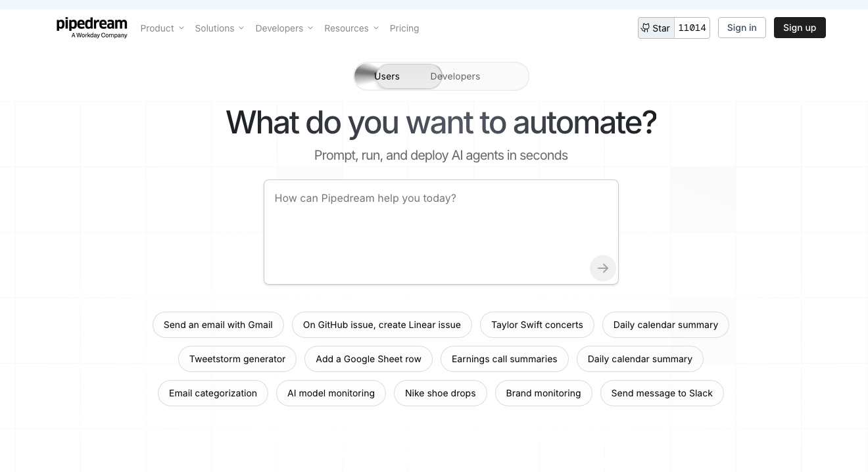Choose the 'Nike shoe drops' suggestion

[x=440, y=393]
